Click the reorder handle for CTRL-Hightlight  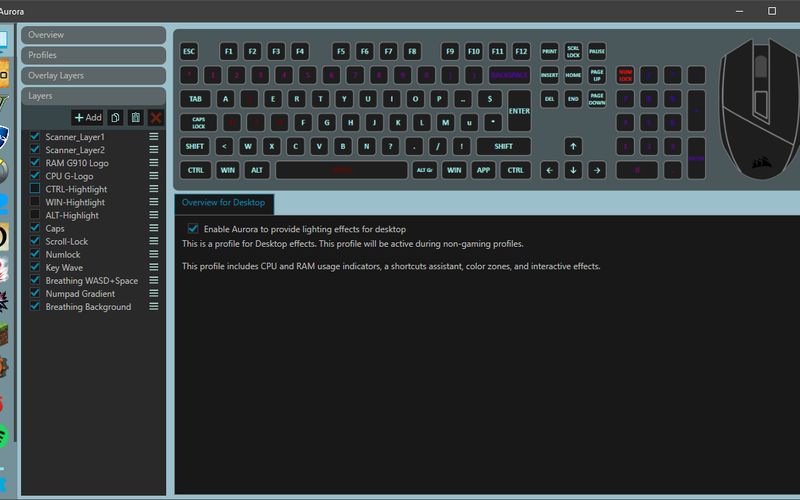[154, 189]
